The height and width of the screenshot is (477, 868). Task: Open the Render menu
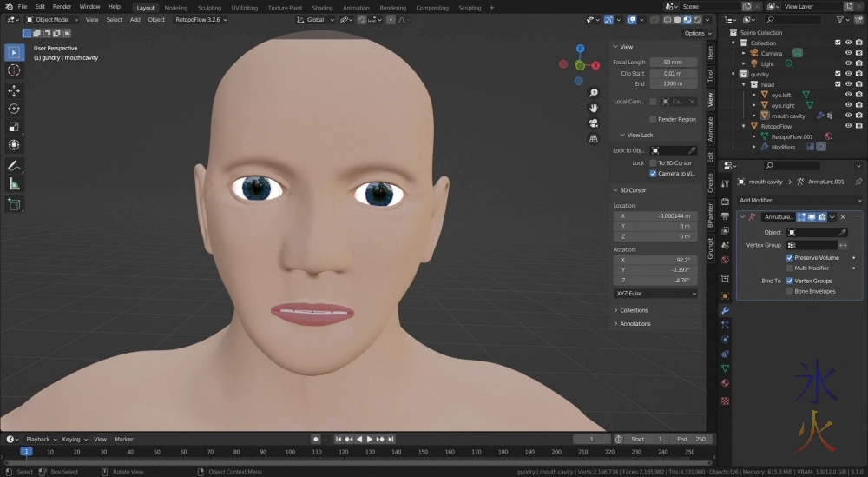[62, 7]
